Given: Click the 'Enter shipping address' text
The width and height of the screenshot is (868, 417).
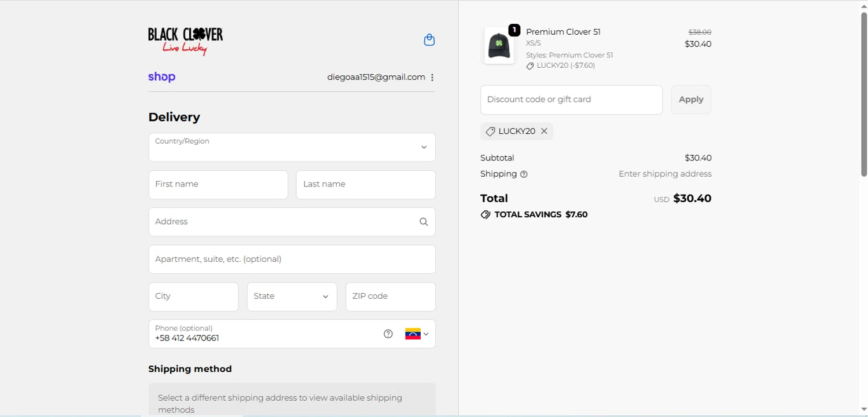Looking at the screenshot, I should 665,174.
